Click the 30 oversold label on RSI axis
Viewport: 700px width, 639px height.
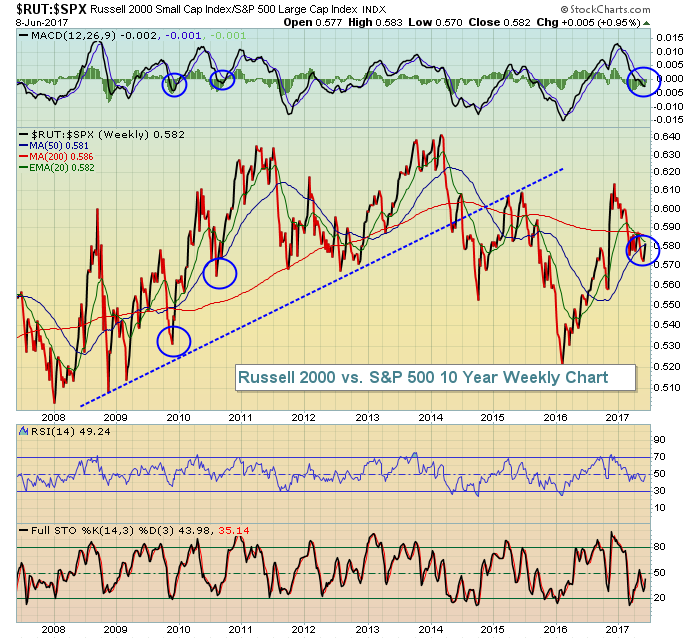click(659, 491)
